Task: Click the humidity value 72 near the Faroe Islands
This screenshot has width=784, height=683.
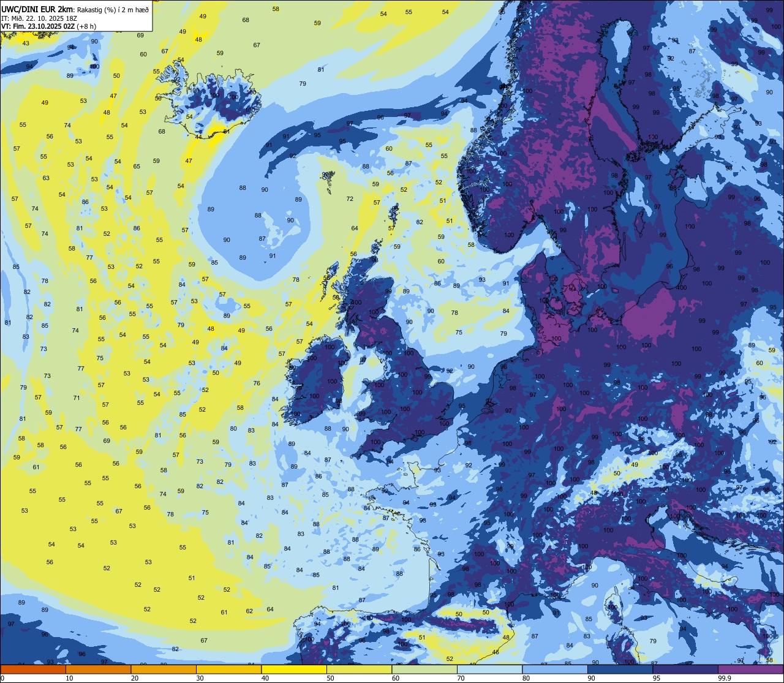Action: (x=350, y=199)
